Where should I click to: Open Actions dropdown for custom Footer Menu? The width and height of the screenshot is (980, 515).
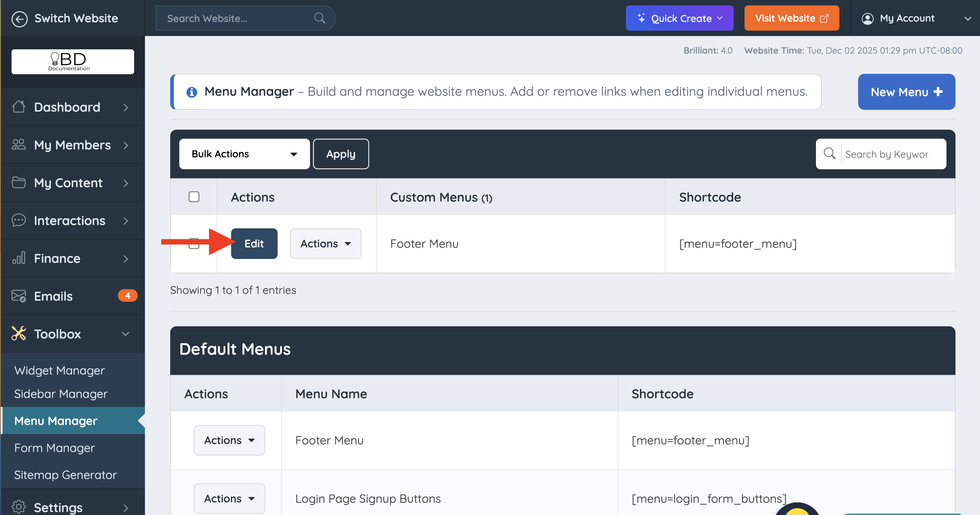click(325, 243)
